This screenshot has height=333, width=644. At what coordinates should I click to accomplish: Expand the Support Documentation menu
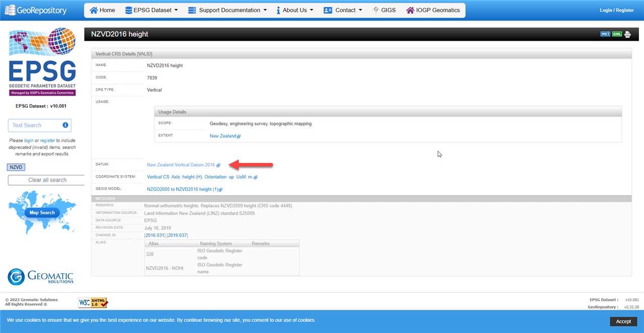coord(227,10)
